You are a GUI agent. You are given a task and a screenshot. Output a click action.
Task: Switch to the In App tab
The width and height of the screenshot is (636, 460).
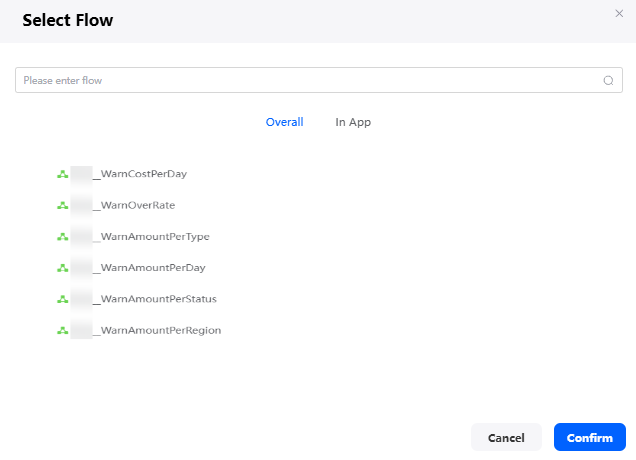point(353,122)
